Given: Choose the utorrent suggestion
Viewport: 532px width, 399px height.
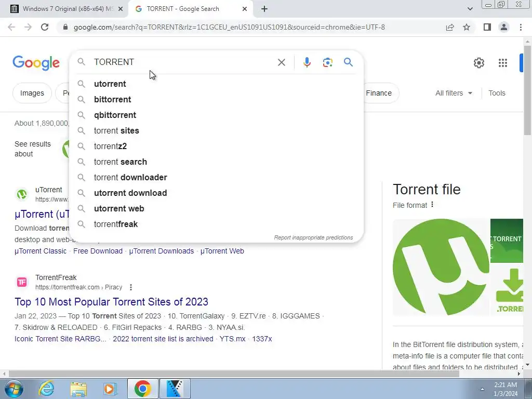Looking at the screenshot, I should tap(216, 84).
